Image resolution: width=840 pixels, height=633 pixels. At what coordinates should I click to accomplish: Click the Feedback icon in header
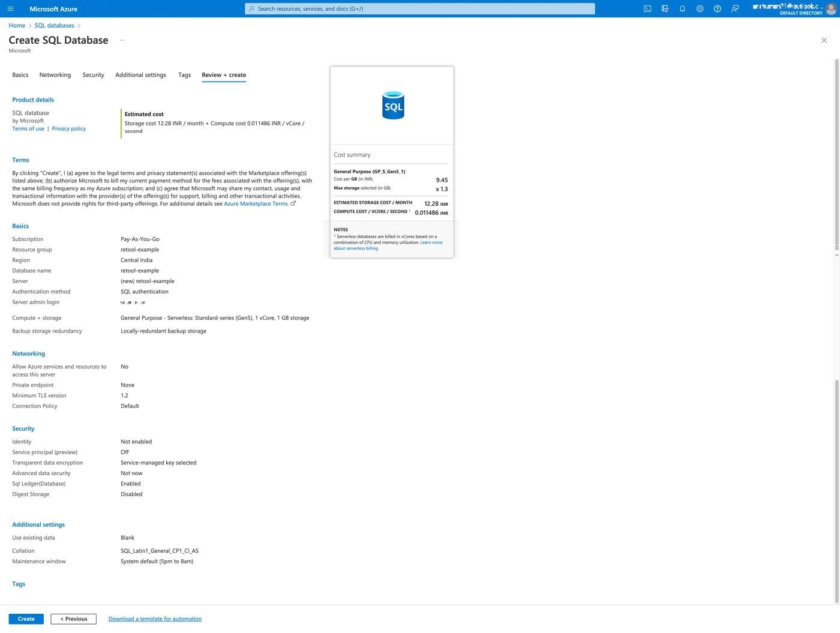coord(735,8)
